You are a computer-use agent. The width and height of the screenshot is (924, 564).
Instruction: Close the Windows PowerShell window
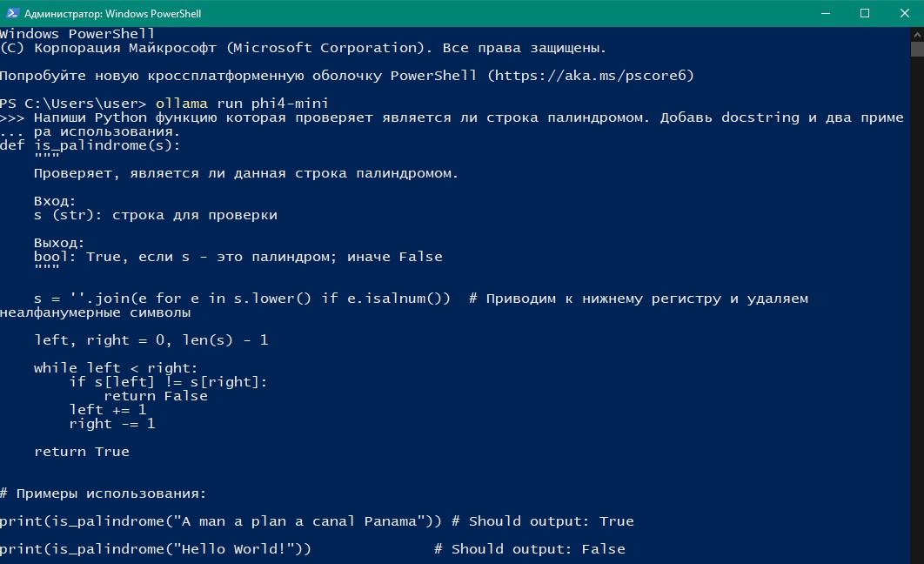pyautogui.click(x=904, y=13)
